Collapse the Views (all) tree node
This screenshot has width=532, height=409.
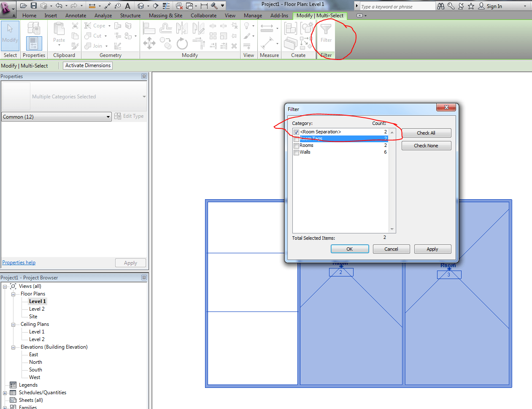(5, 286)
